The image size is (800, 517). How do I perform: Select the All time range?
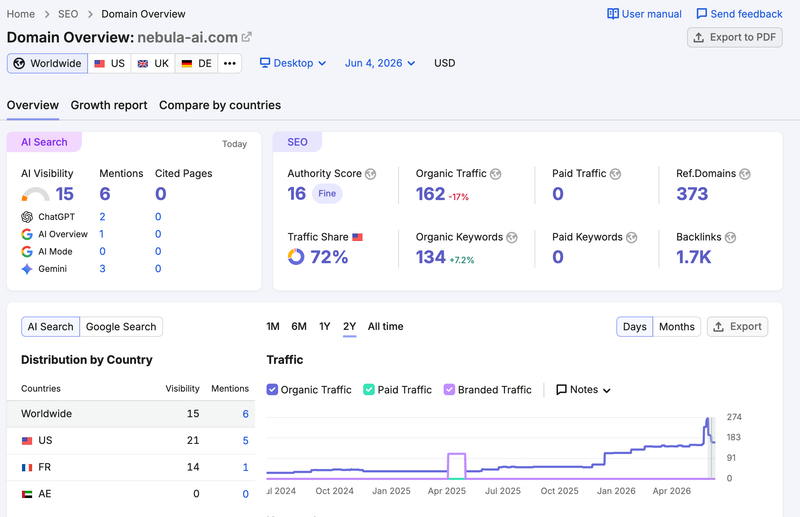386,327
